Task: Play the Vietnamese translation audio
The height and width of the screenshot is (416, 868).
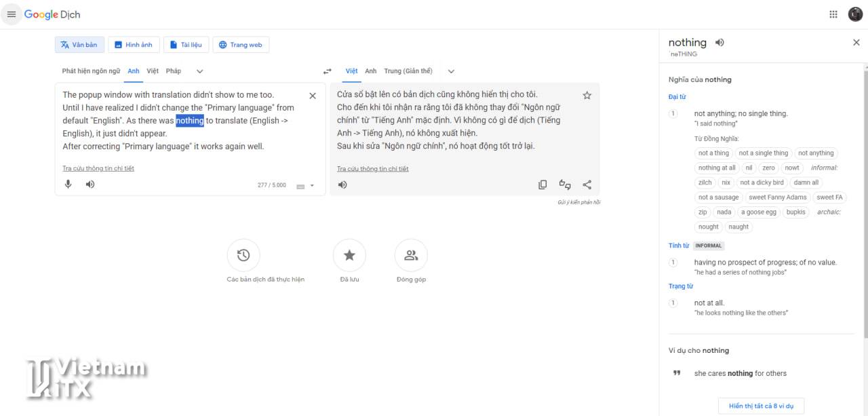Action: (x=342, y=185)
